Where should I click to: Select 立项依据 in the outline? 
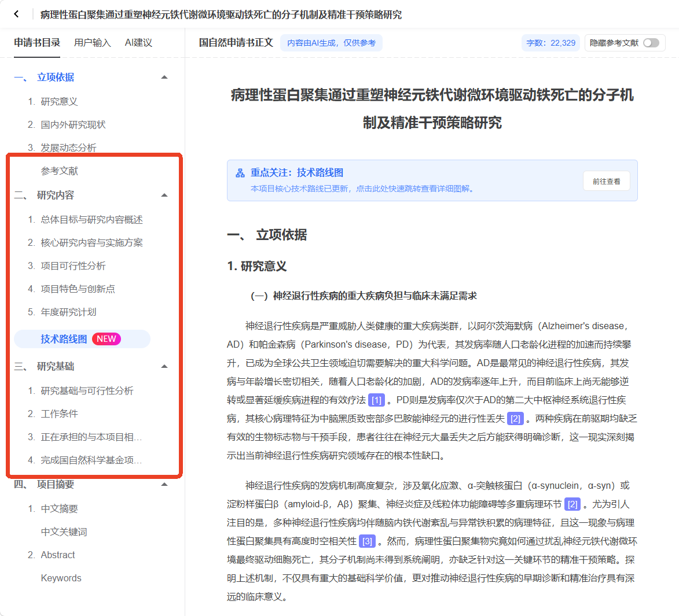(56, 78)
